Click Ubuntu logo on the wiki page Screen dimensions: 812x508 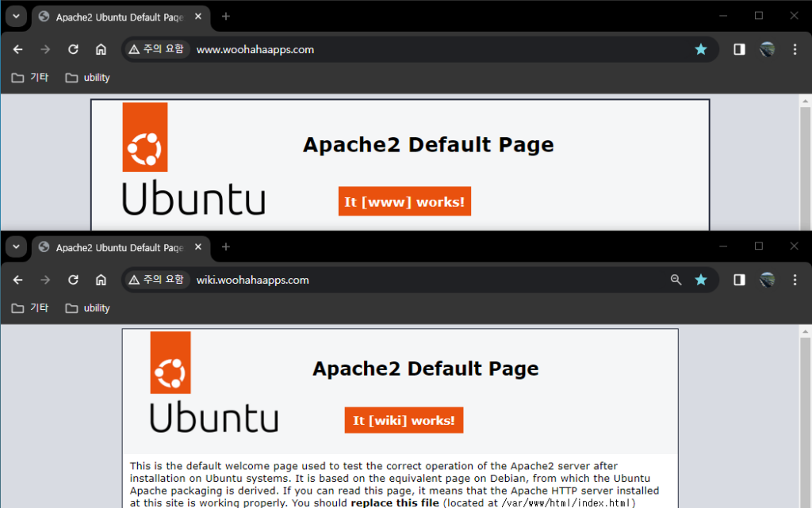pos(214,382)
